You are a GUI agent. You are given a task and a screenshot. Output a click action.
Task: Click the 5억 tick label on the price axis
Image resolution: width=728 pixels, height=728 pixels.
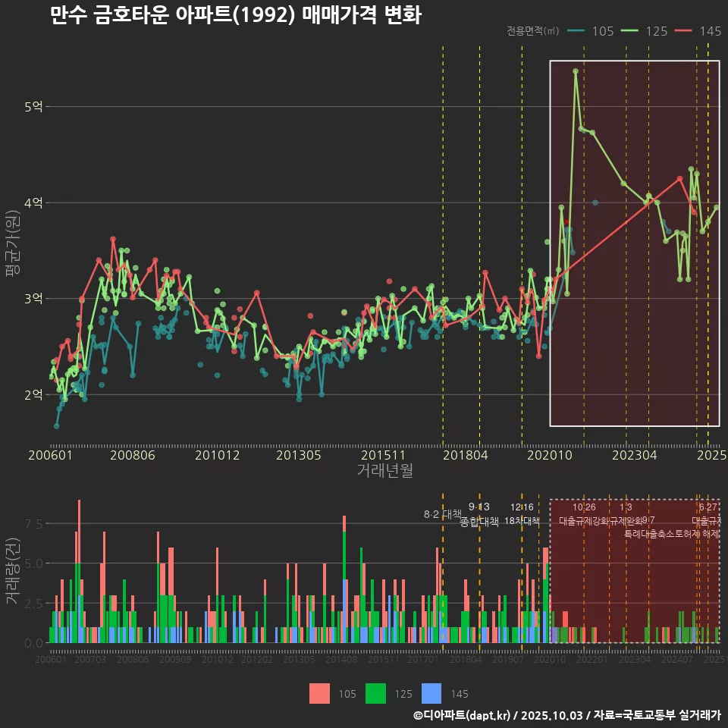(33, 107)
